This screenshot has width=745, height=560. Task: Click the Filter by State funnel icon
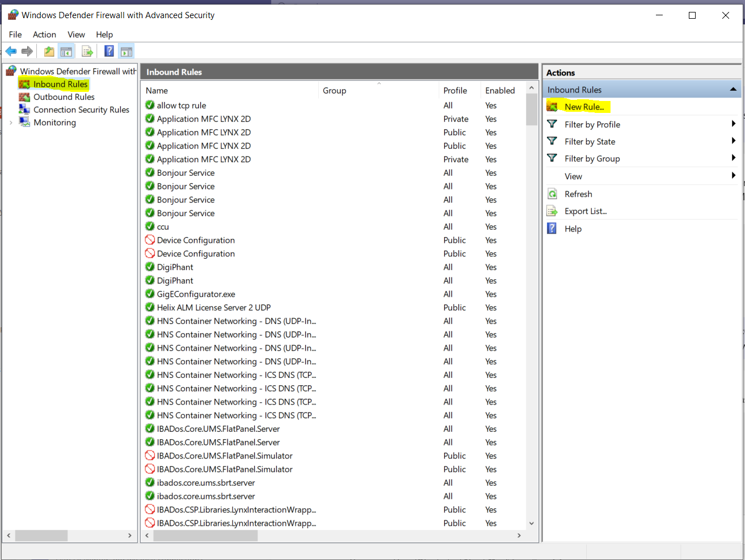coord(552,141)
